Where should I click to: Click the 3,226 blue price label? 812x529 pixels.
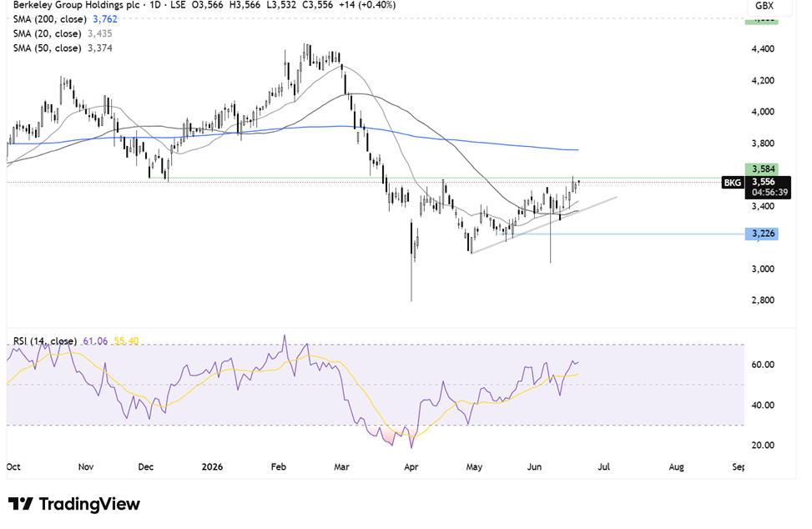(x=764, y=234)
